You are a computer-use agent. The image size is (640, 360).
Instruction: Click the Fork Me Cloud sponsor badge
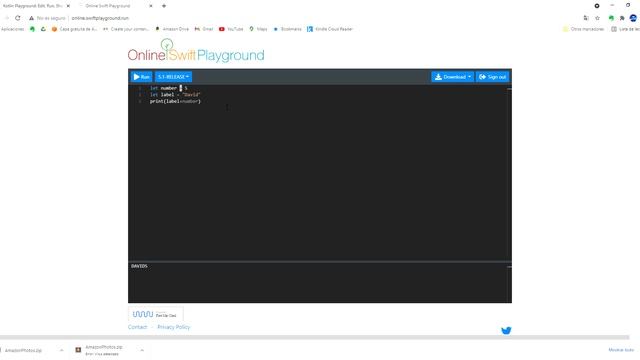point(156,314)
